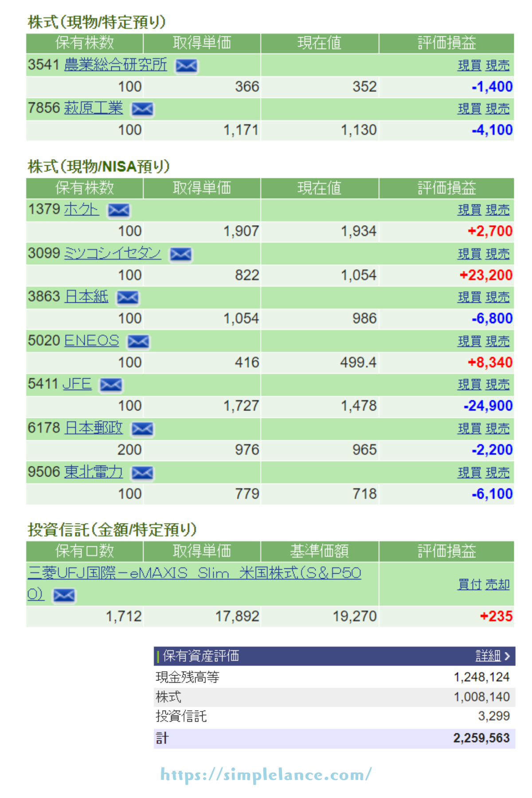This screenshot has width=532, height=798.
Task: Open ホクト stock link
Action: (82, 209)
